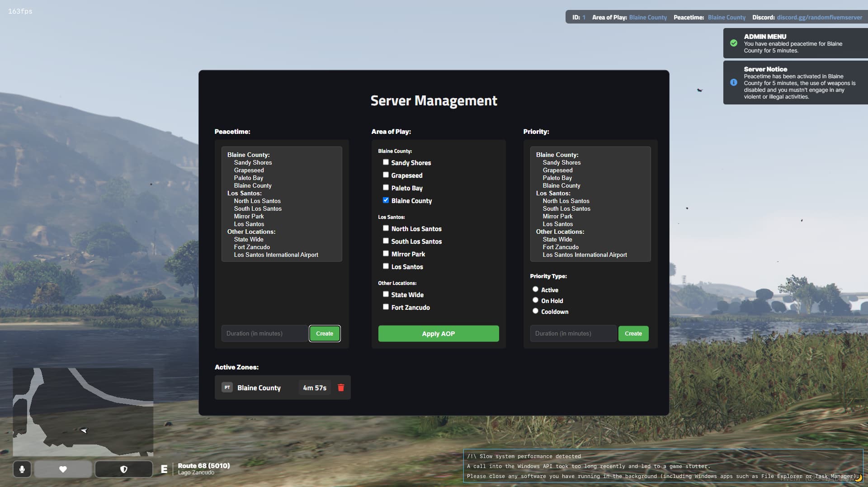Check the State Wide area checkbox
868x487 pixels.
click(x=386, y=294)
